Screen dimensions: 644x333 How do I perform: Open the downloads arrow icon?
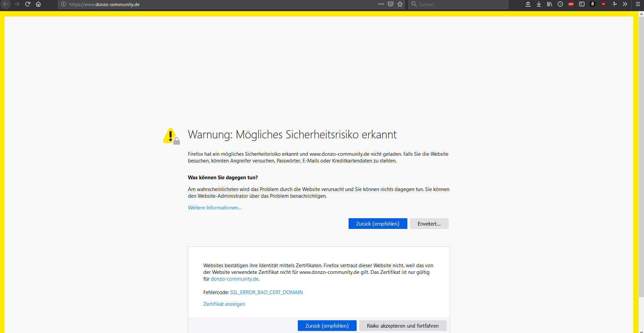tap(539, 4)
